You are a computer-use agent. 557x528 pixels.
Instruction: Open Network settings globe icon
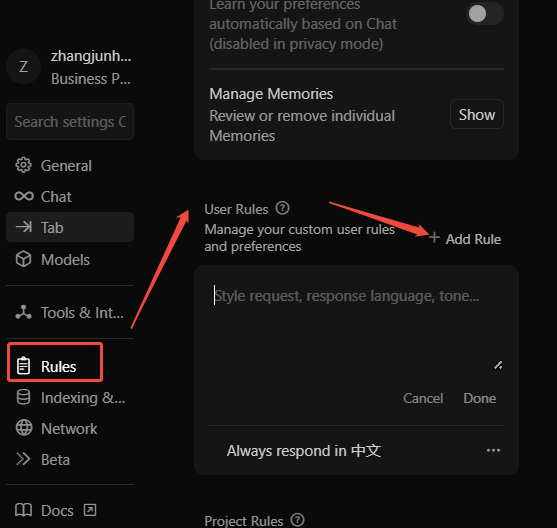click(24, 428)
